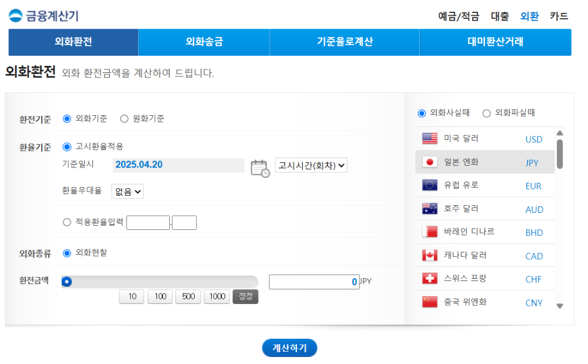Click the 중국 위엔화 flag icon

[430, 302]
